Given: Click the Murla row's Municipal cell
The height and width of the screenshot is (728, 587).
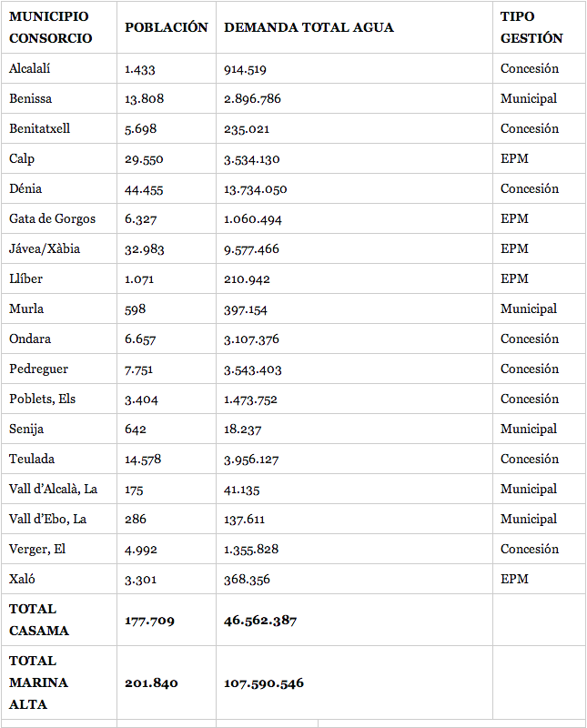Looking at the screenshot, I should pyautogui.click(x=528, y=308).
